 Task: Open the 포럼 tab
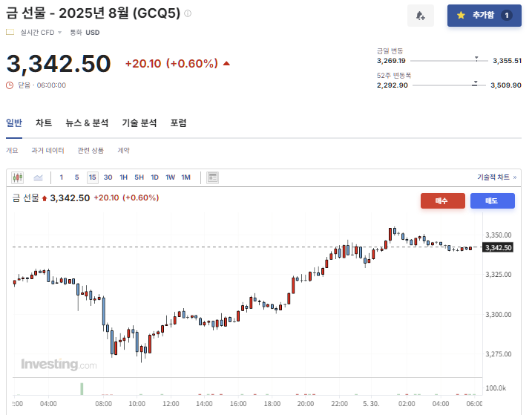click(x=179, y=123)
